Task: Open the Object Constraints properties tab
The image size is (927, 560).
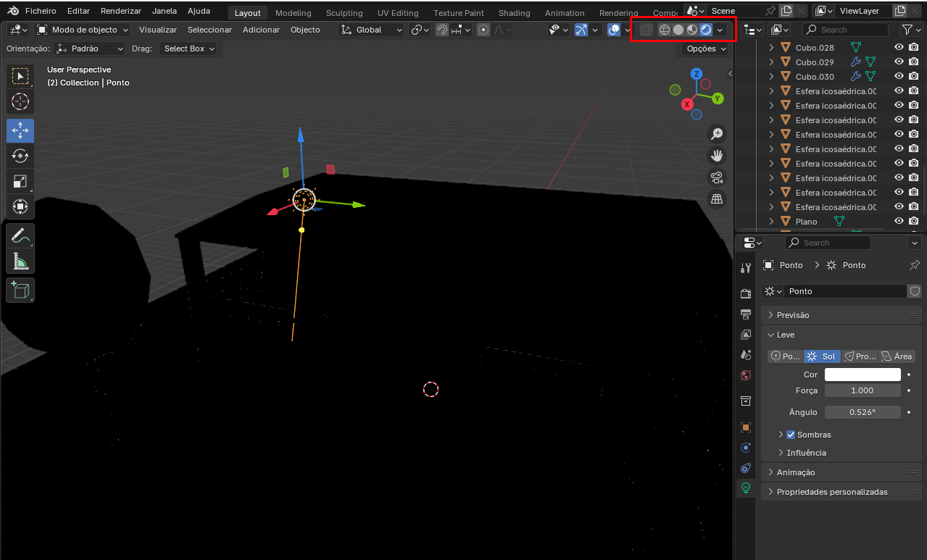Action: [746, 467]
